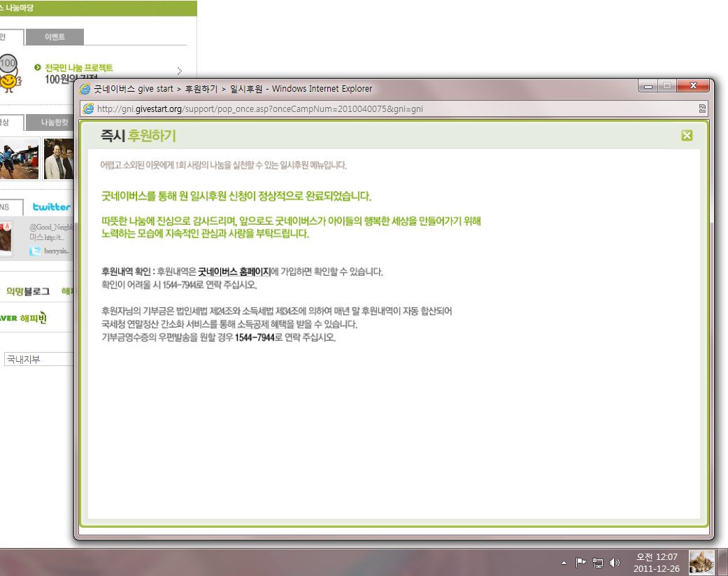Click the volume speaker tray icon
This screenshot has height=576, width=728.
click(614, 563)
